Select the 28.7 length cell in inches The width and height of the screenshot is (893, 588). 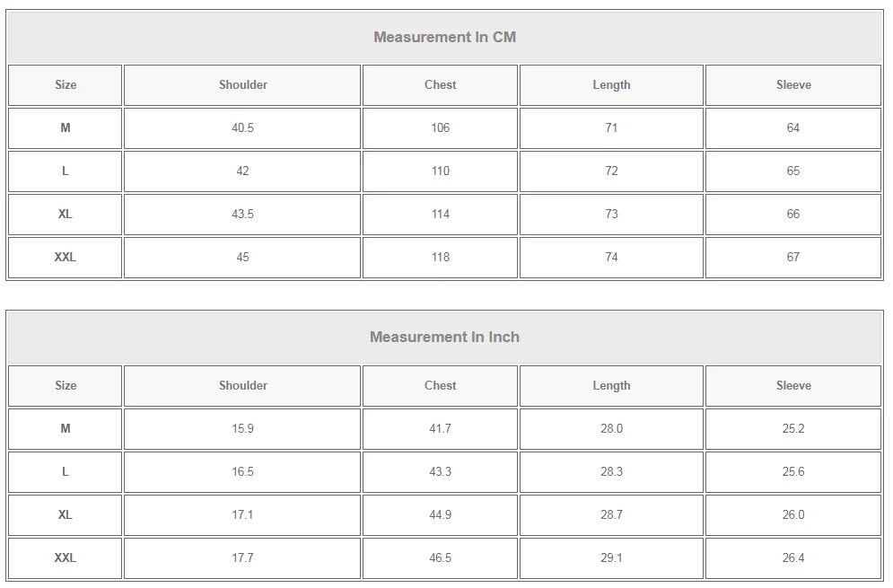tap(611, 514)
